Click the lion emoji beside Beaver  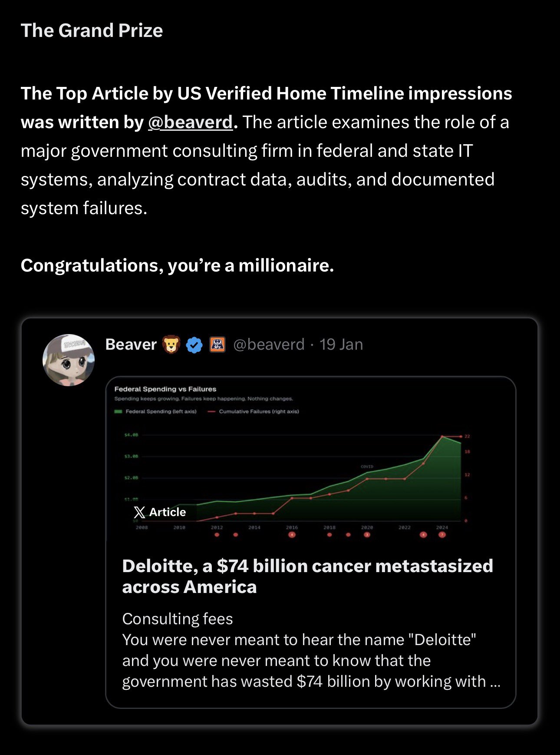coord(171,345)
